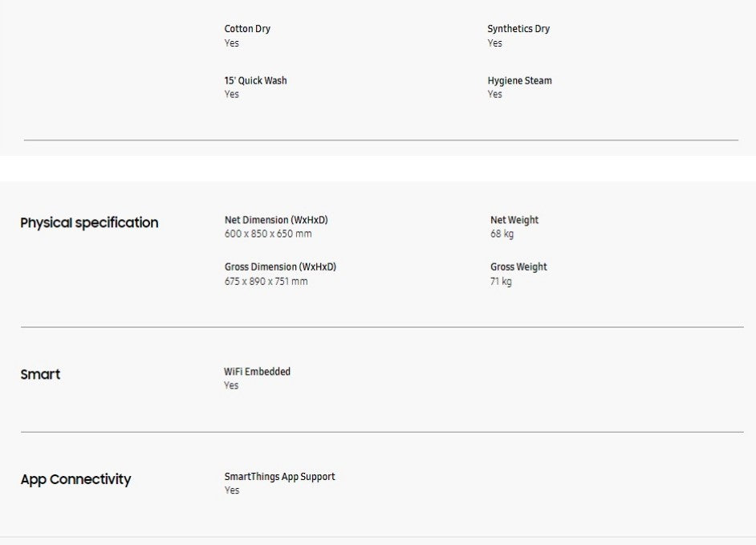Click the Yes value under Hygiene Steam
Image resolution: width=756 pixels, height=545 pixels.
tap(494, 94)
